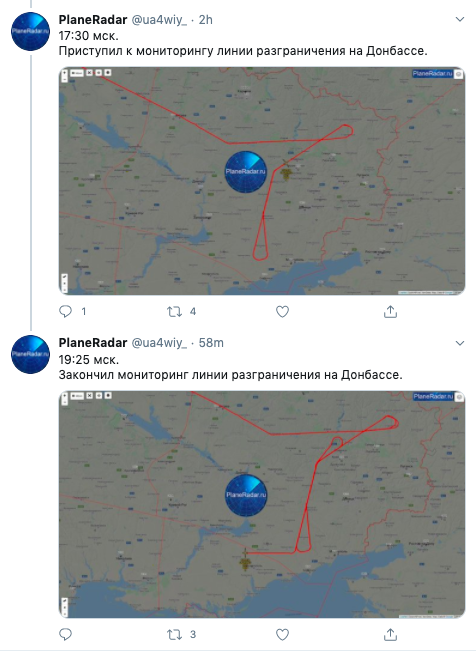Reply to the 19:25 мск tweet

click(66, 635)
